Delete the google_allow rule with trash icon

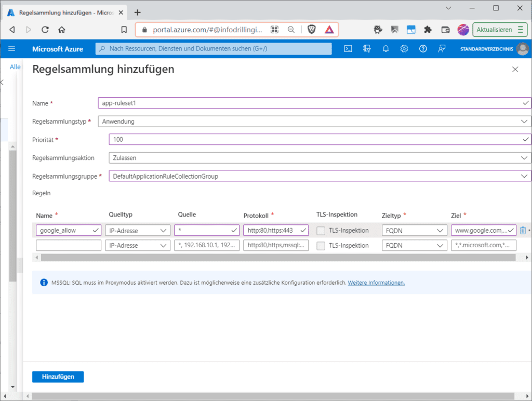click(x=523, y=230)
